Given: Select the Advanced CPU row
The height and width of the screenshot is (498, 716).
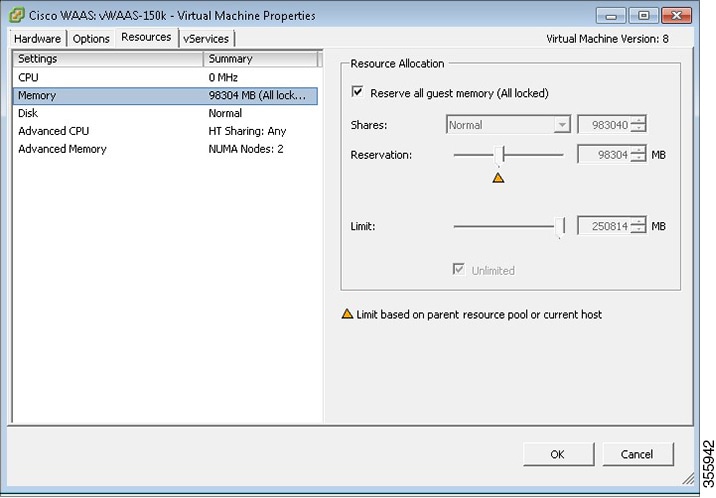Looking at the screenshot, I should (165, 131).
